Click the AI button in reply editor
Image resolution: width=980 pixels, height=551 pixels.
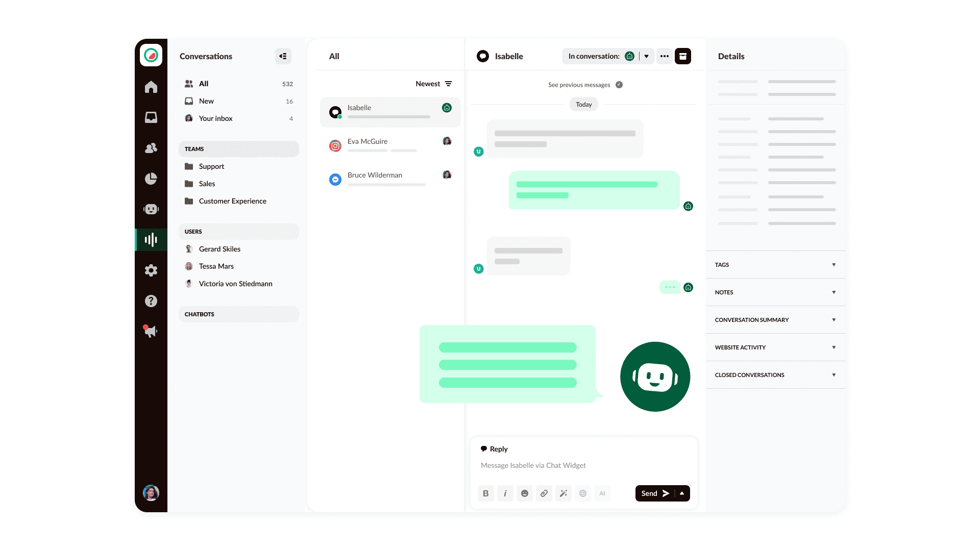click(602, 493)
